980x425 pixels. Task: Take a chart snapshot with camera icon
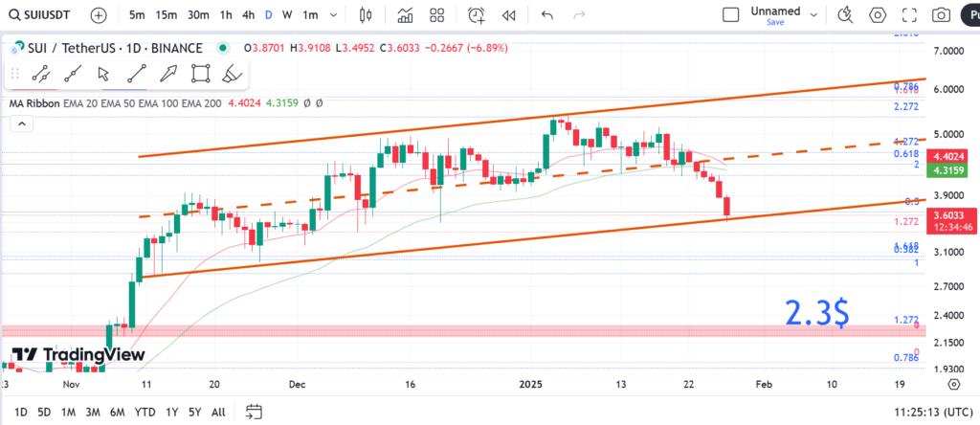pyautogui.click(x=942, y=15)
